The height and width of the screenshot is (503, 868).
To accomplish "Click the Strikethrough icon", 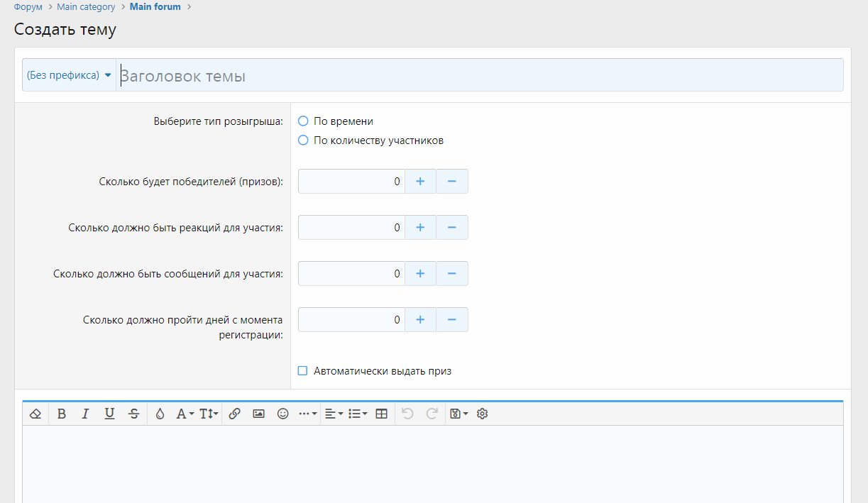I will 133,414.
